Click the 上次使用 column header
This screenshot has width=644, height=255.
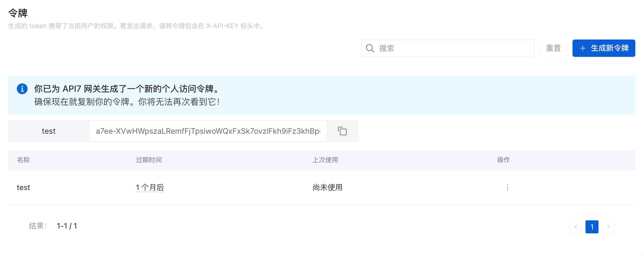pos(325,160)
